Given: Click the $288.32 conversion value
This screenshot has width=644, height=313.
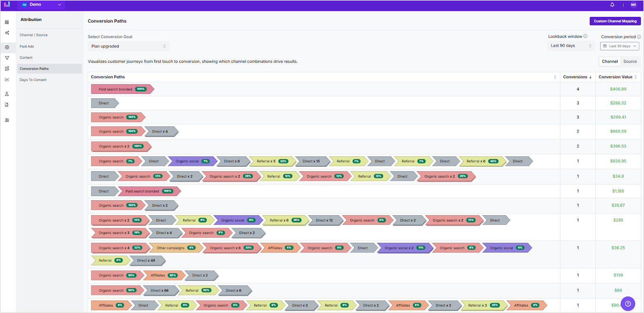Looking at the screenshot, I should coord(618,103).
